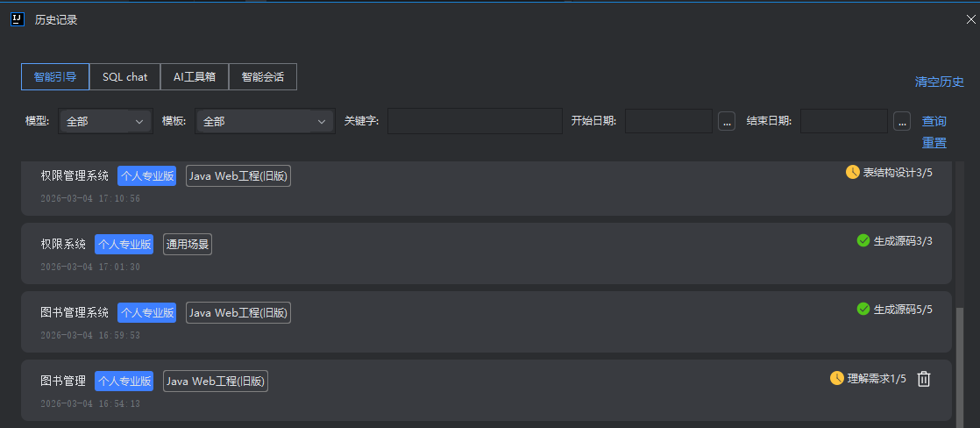The width and height of the screenshot is (980, 428).
Task: Select the 智能会话 tab
Action: pyautogui.click(x=262, y=77)
